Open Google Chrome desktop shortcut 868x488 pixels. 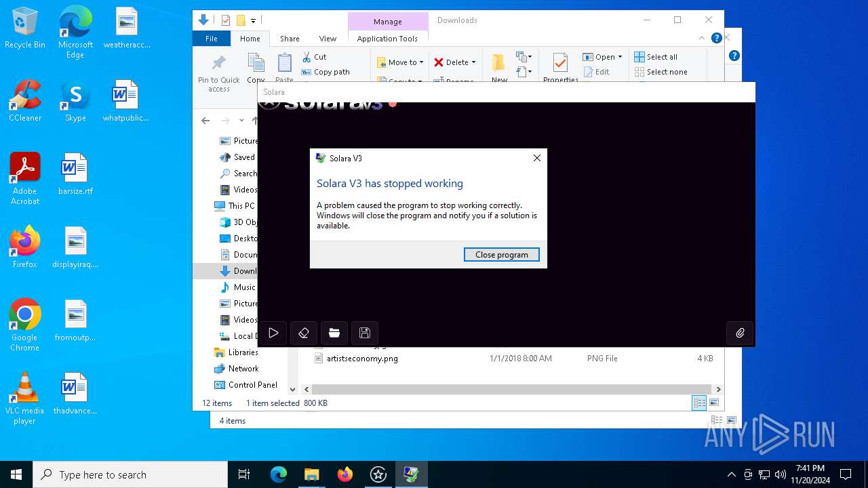(25, 325)
